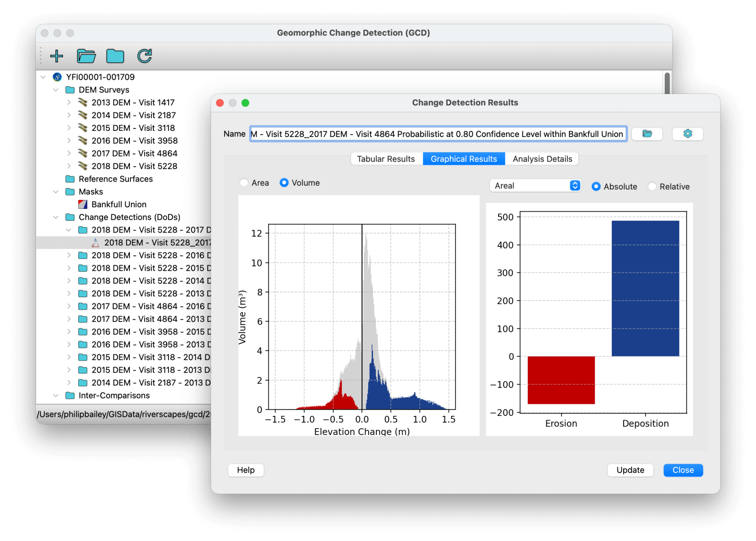The height and width of the screenshot is (541, 756).
Task: Switch to the Analysis Details tab
Action: (x=542, y=159)
